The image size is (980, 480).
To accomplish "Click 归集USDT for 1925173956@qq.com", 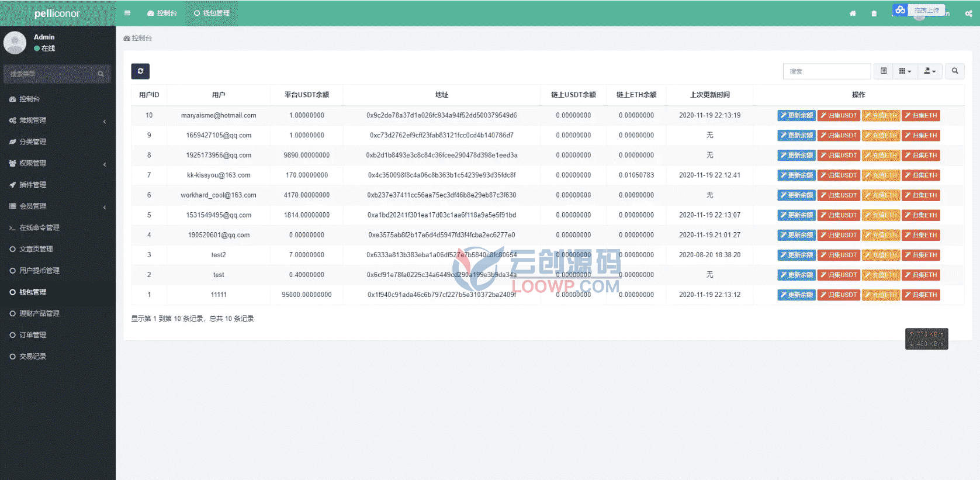I will coord(839,155).
